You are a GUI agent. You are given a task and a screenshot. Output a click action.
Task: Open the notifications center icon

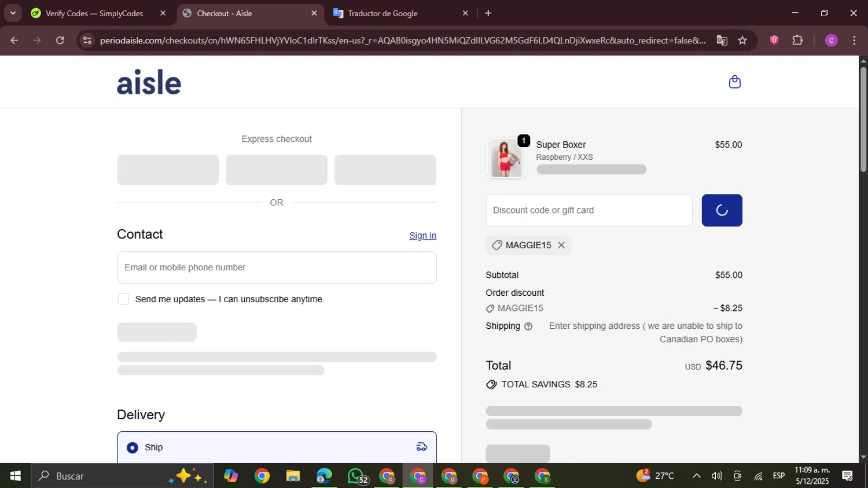point(848,476)
